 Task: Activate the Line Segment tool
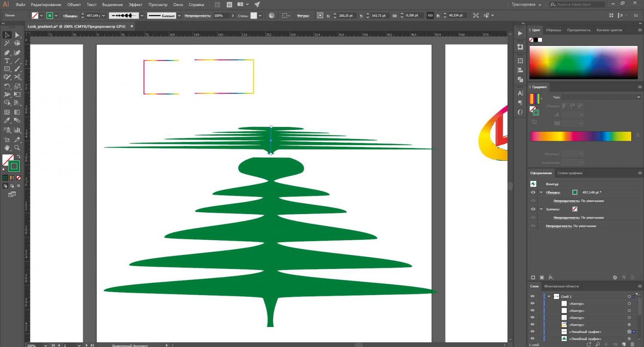[x=17, y=60]
